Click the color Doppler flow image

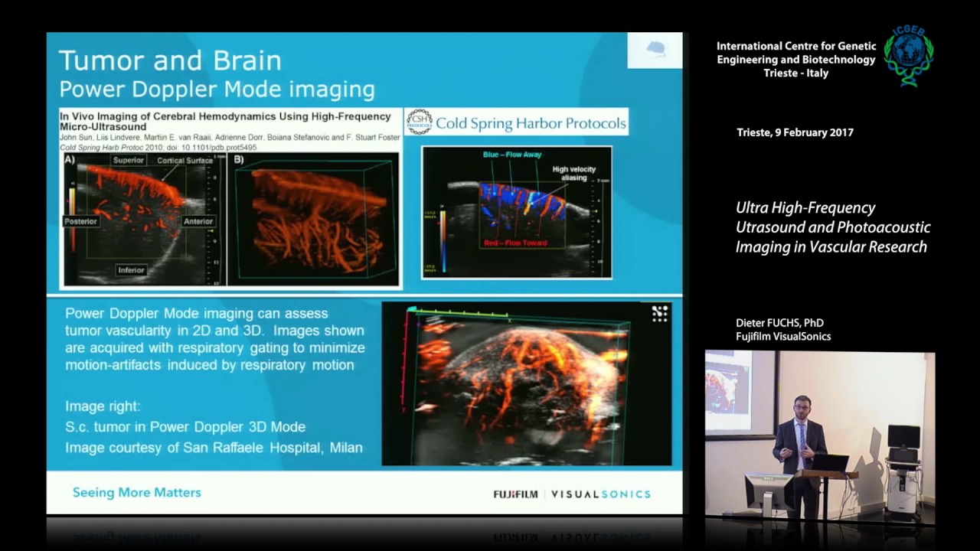(517, 212)
